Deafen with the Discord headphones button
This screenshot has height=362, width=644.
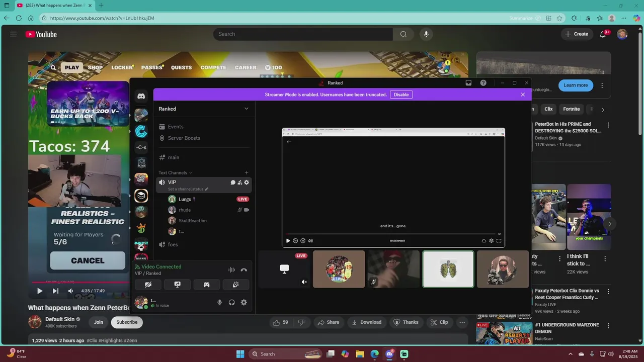pos(232,303)
